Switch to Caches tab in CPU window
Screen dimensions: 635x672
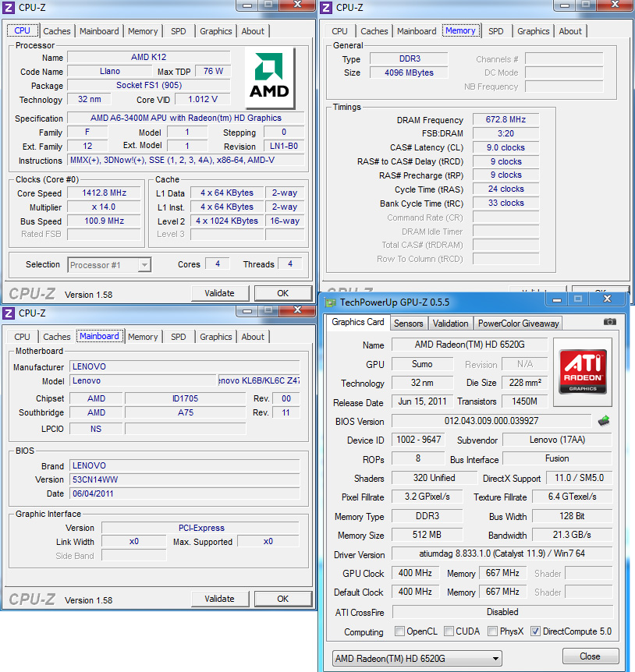pyautogui.click(x=57, y=31)
